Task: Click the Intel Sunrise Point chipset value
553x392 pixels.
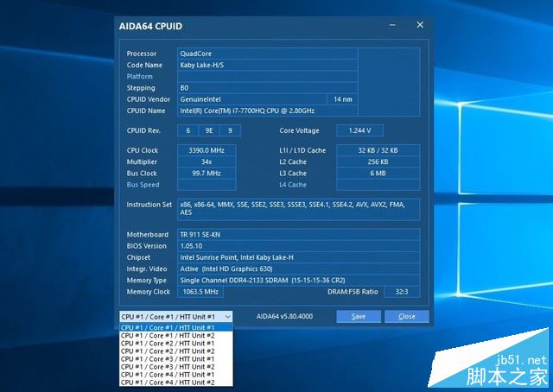Action: pos(298,257)
